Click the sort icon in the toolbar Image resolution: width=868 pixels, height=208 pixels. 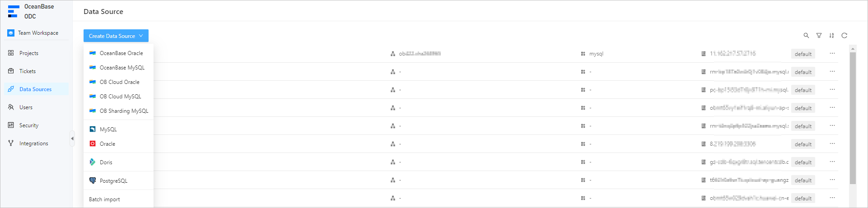[x=831, y=36]
